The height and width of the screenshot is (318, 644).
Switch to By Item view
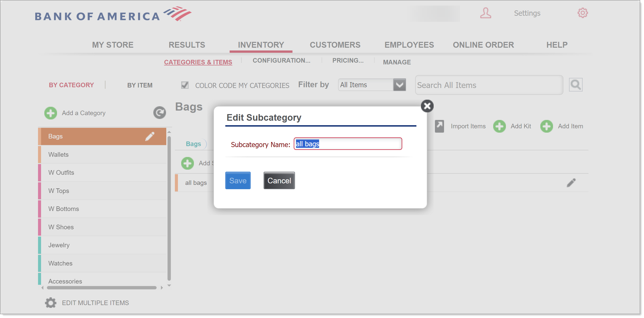(x=140, y=85)
